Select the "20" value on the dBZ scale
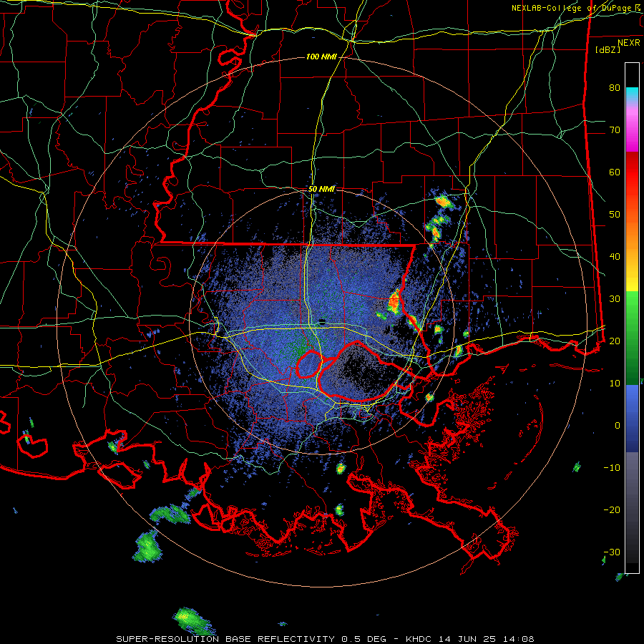 [x=615, y=341]
